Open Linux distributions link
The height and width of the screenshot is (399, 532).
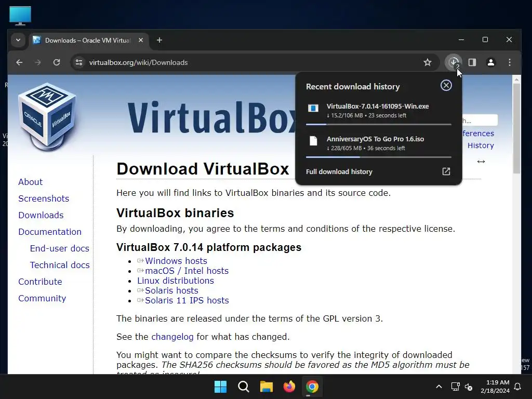(176, 281)
